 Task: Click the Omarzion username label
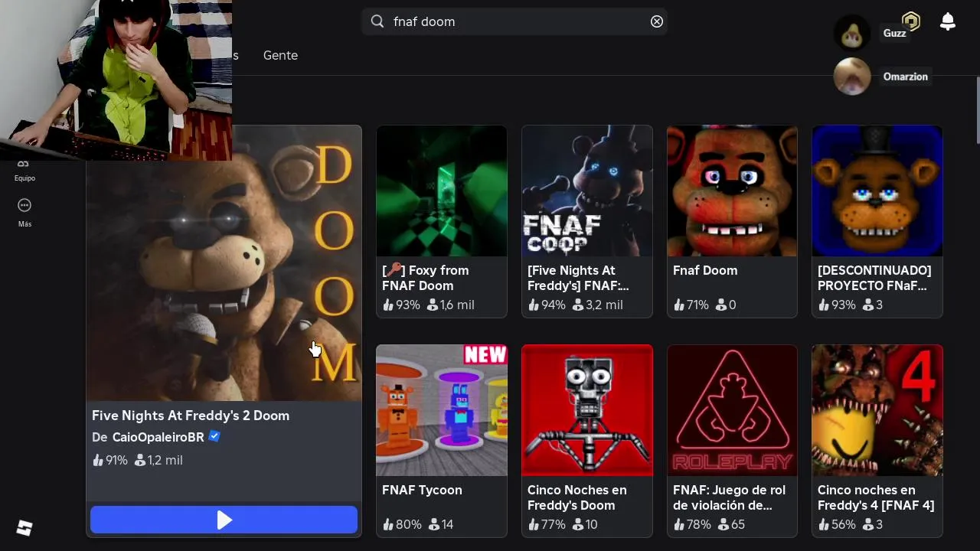coord(905,77)
